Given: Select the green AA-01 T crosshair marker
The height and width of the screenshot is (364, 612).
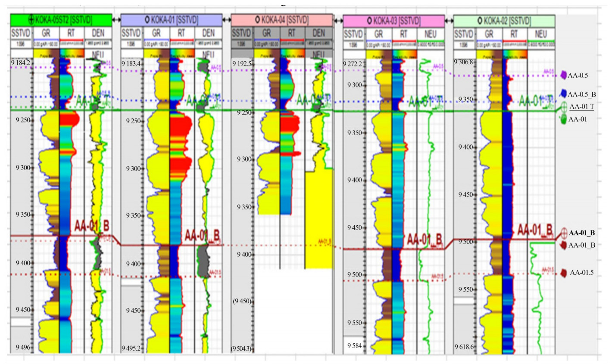Looking at the screenshot, I should [x=564, y=107].
